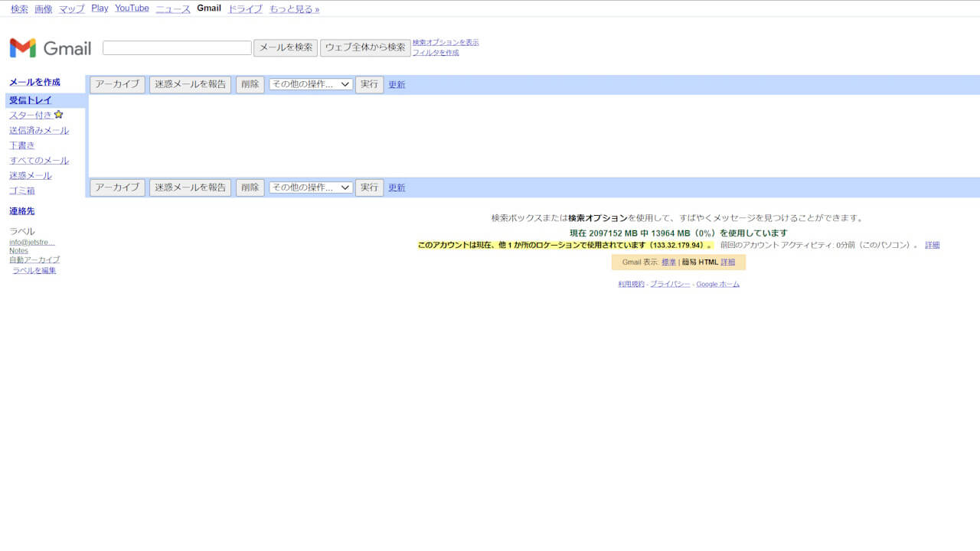Image resolution: width=980 pixels, height=551 pixels.
Task: Click inside the mail search input box
Action: 176,47
